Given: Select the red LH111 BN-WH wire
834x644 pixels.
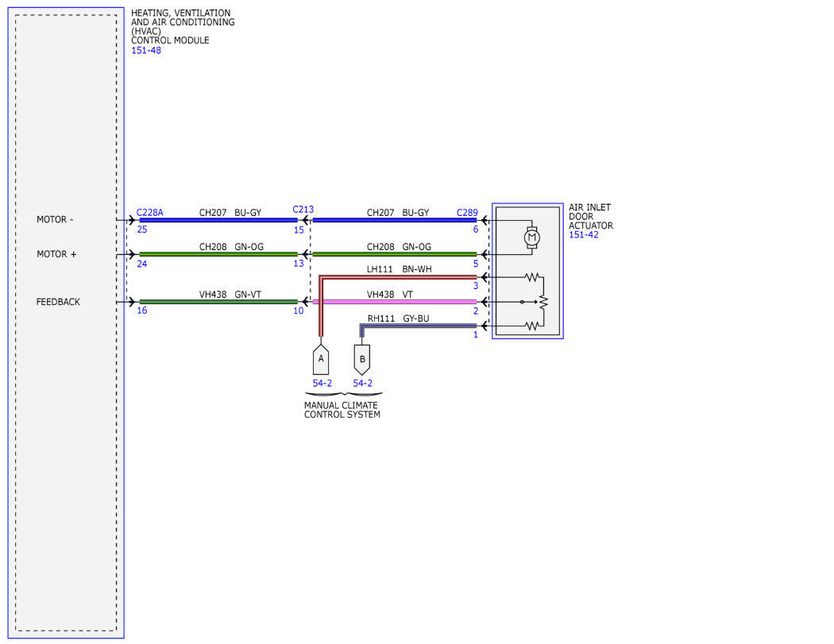Looking at the screenshot, I should 397,277.
